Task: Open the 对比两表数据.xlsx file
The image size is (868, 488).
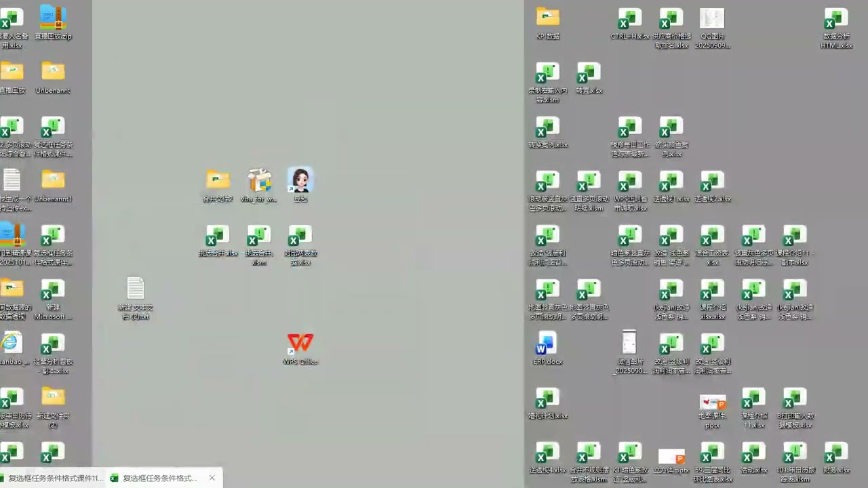Action: [x=300, y=245]
